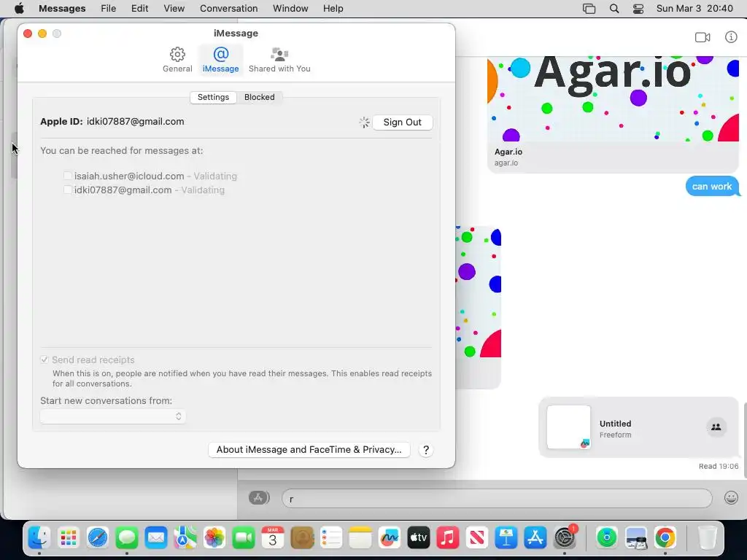Open System Settings from the Dock

point(565,538)
